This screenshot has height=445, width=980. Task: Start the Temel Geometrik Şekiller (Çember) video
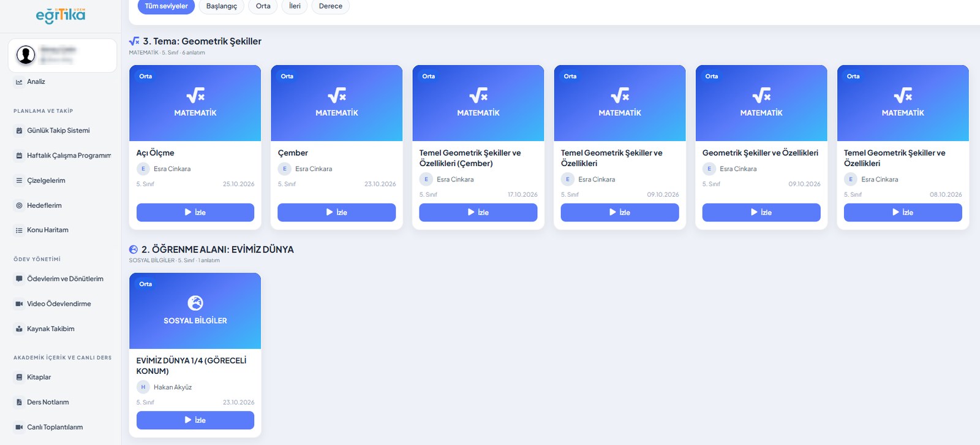(478, 213)
